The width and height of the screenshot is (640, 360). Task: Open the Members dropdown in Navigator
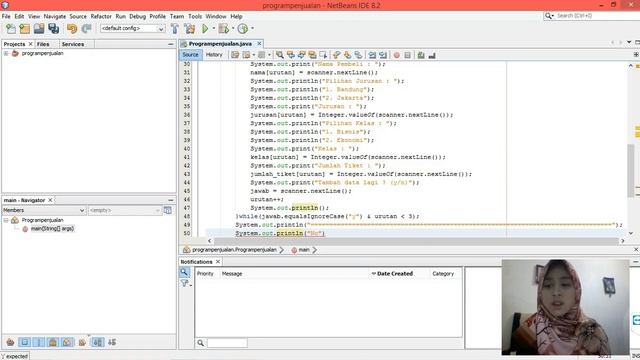click(x=44, y=210)
